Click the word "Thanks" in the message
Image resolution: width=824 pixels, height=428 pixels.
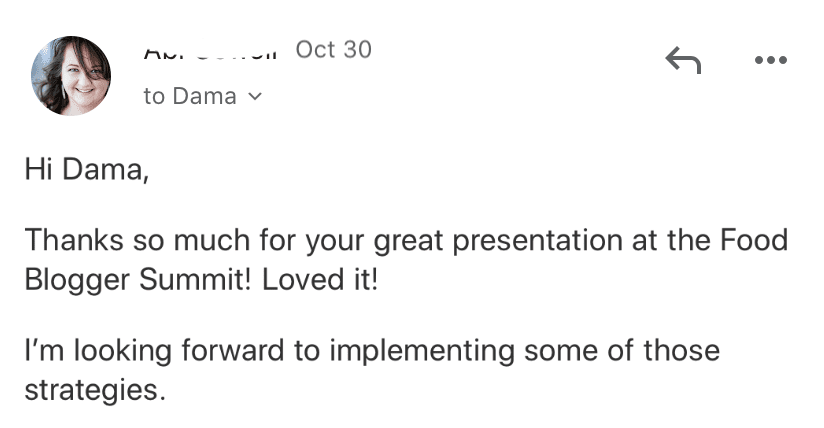point(74,240)
